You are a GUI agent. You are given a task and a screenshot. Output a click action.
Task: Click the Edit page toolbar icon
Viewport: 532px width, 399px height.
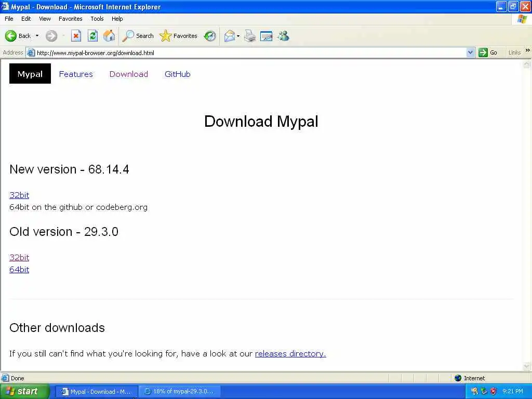tap(266, 36)
